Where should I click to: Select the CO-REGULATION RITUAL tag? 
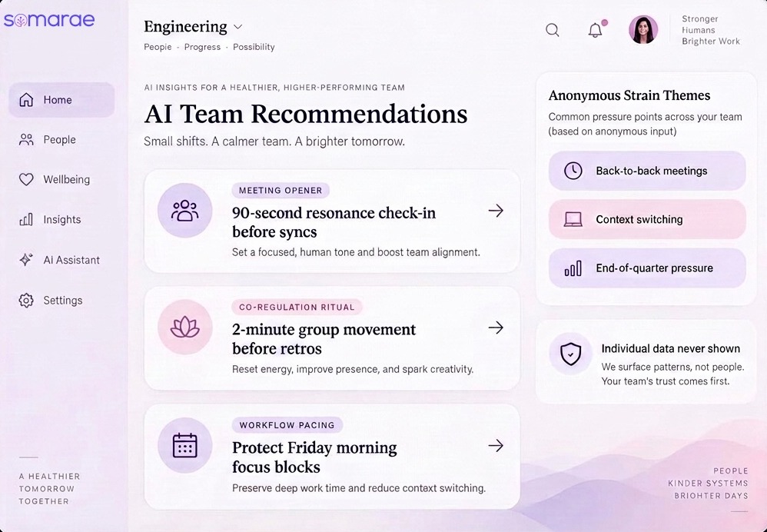(297, 308)
